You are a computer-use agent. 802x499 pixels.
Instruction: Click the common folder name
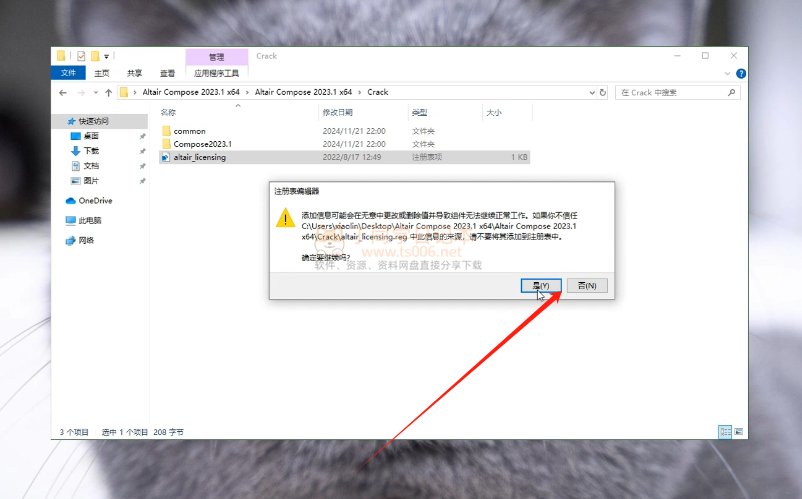pyautogui.click(x=189, y=131)
